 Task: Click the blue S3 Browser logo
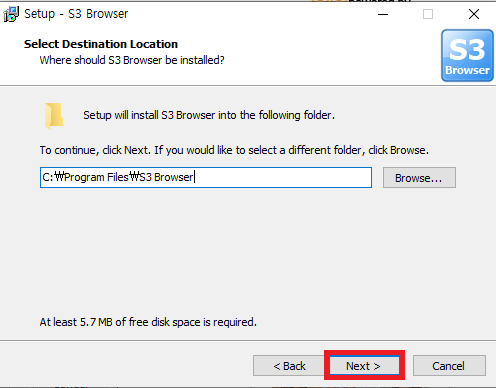pos(467,55)
